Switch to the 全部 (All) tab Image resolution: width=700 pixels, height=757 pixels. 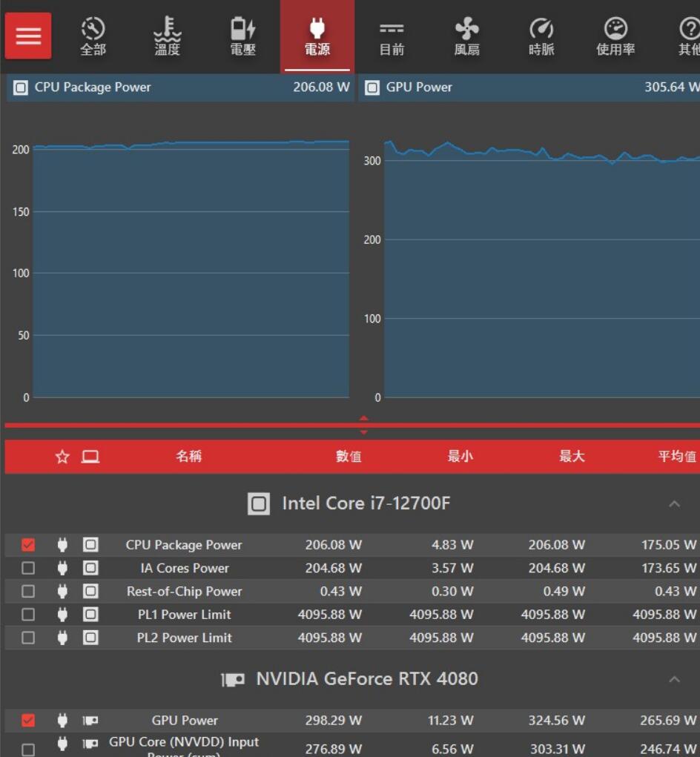93,36
